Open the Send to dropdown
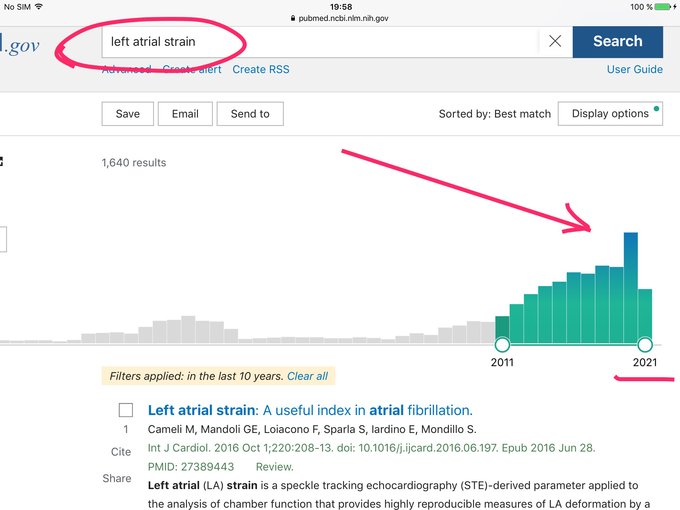 pyautogui.click(x=250, y=114)
